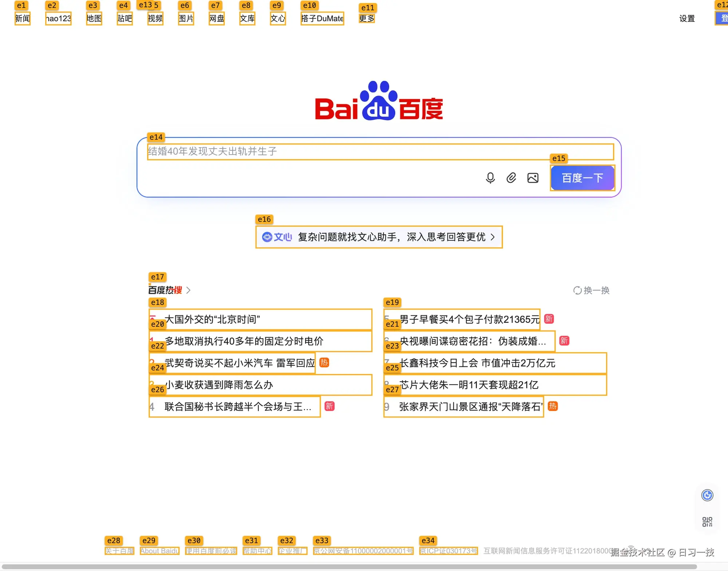The height and width of the screenshot is (571, 728).
Task: Click 新 badge beside 男子早餐买4个包子
Action: click(x=549, y=319)
